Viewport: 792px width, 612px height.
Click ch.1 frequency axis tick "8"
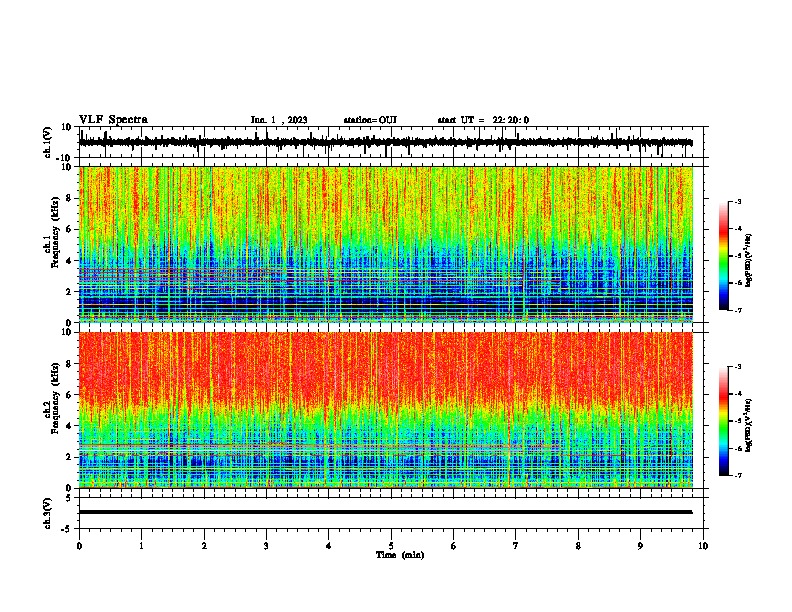coord(69,198)
